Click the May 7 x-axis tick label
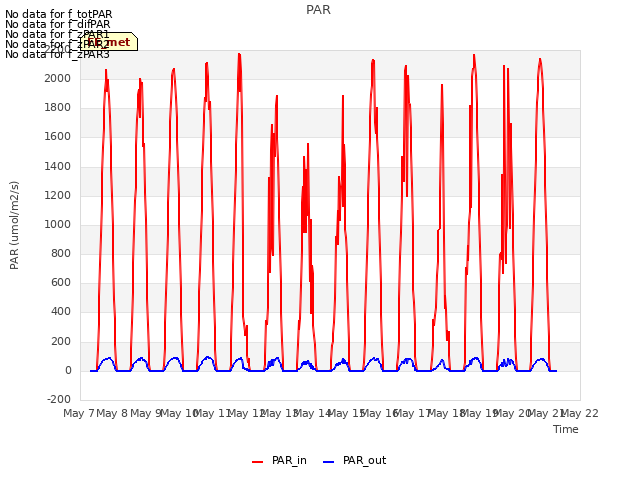The image size is (640, 480). 79,413
